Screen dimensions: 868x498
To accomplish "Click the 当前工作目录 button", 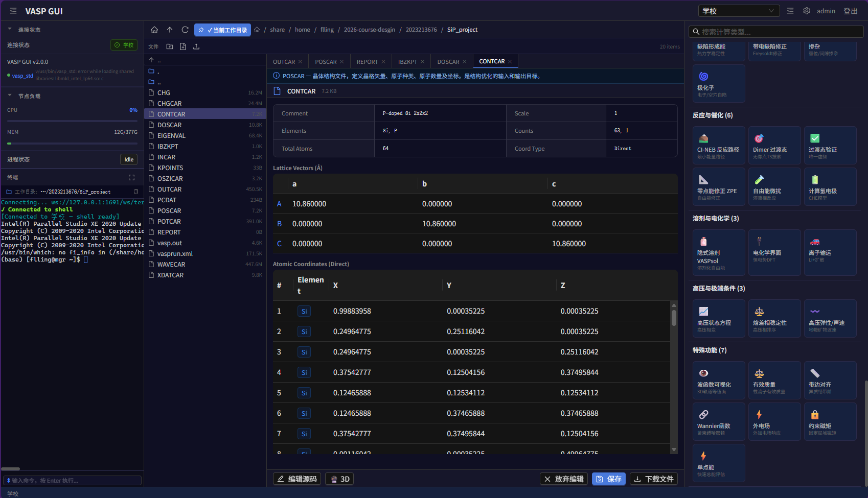I will (222, 30).
